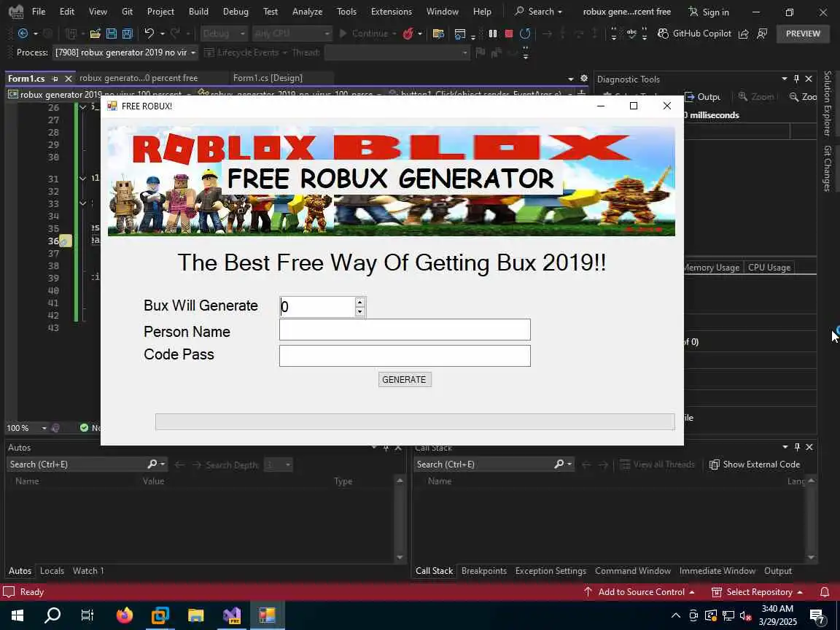Click the folder icon after Hot Reload
Screen dimensions: 840x630
438,34
